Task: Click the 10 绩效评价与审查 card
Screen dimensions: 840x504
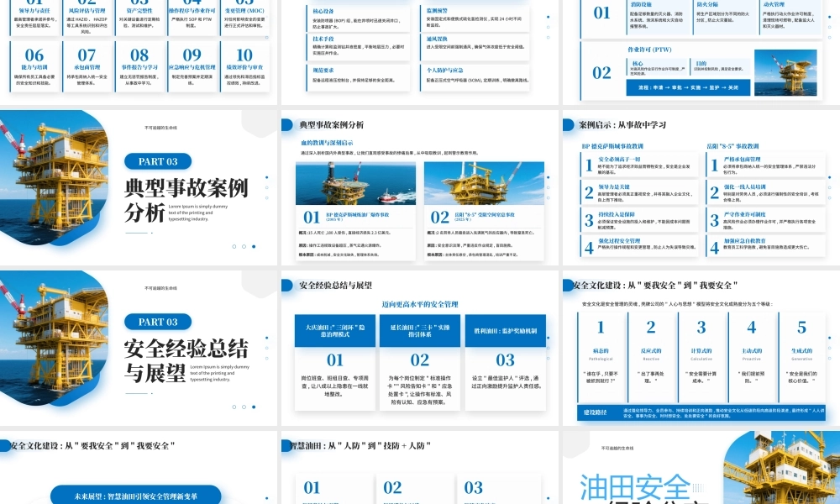Action: [x=244, y=66]
